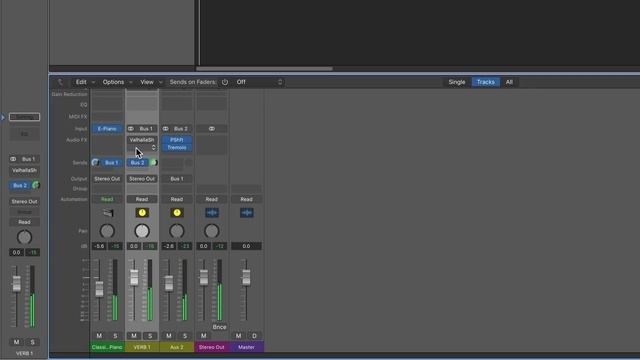The height and width of the screenshot is (360, 640).
Task: Open Stereo Out output menu on VERB 1
Action: (x=142, y=179)
